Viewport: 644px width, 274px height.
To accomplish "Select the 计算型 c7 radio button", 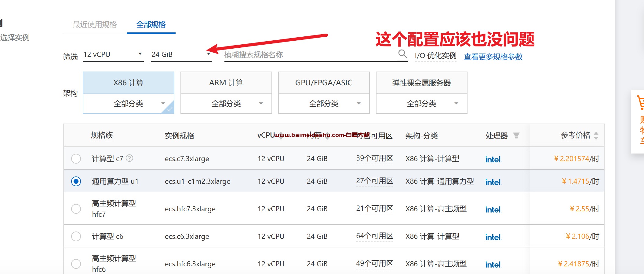I will (x=76, y=159).
